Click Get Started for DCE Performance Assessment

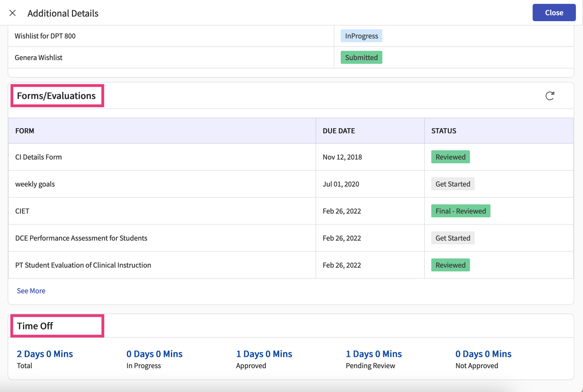pos(452,238)
